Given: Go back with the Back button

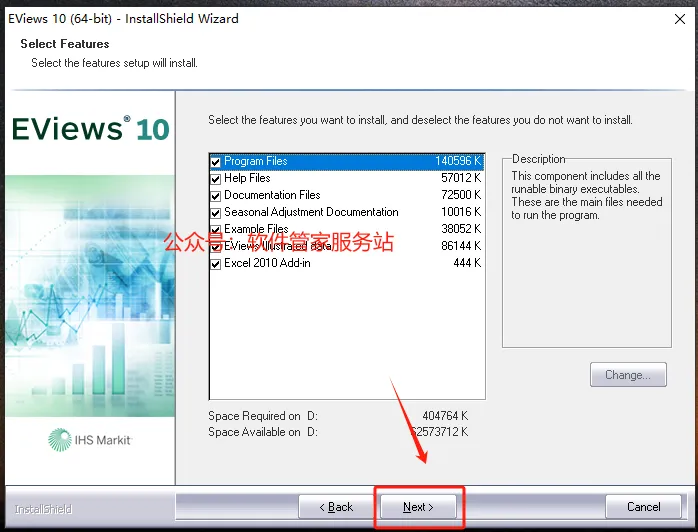Looking at the screenshot, I should 336,507.
